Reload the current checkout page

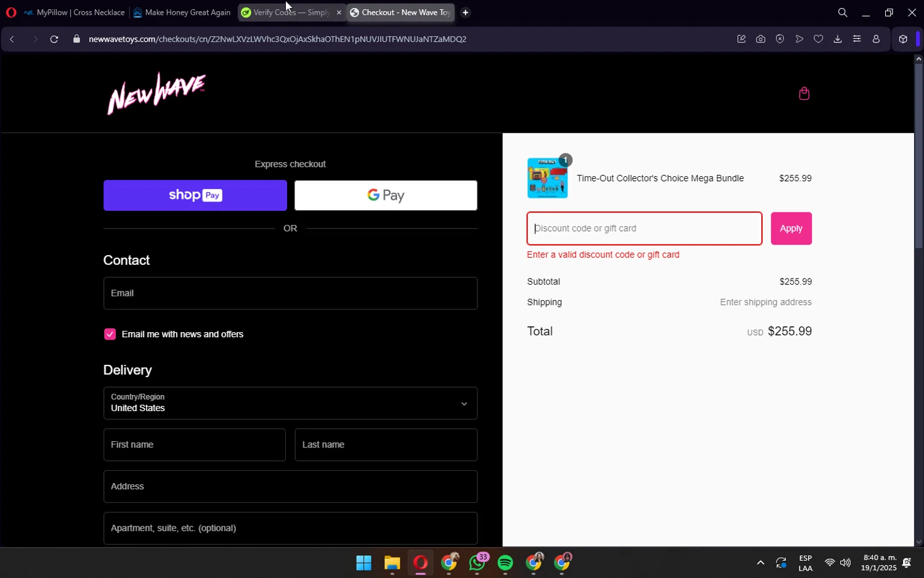pos(54,39)
